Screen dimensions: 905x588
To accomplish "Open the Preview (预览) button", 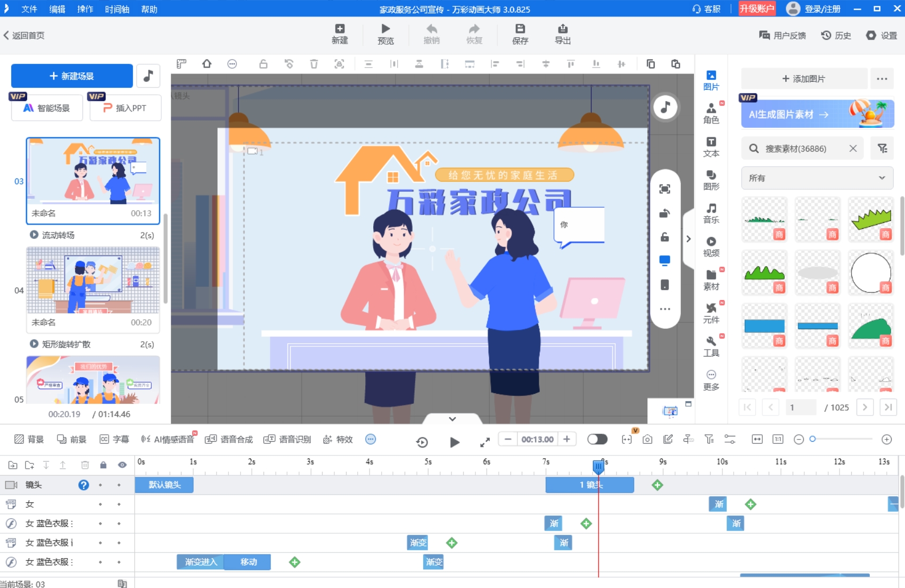I will (385, 34).
